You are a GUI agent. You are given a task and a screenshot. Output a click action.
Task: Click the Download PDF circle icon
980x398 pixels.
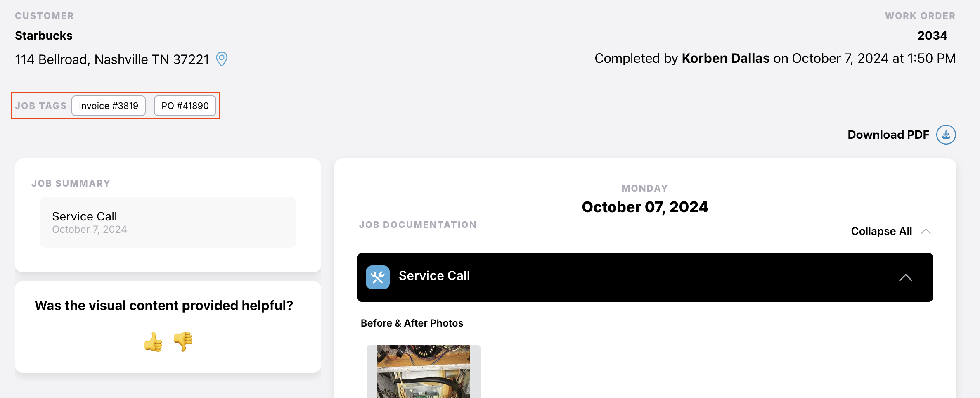pos(946,135)
